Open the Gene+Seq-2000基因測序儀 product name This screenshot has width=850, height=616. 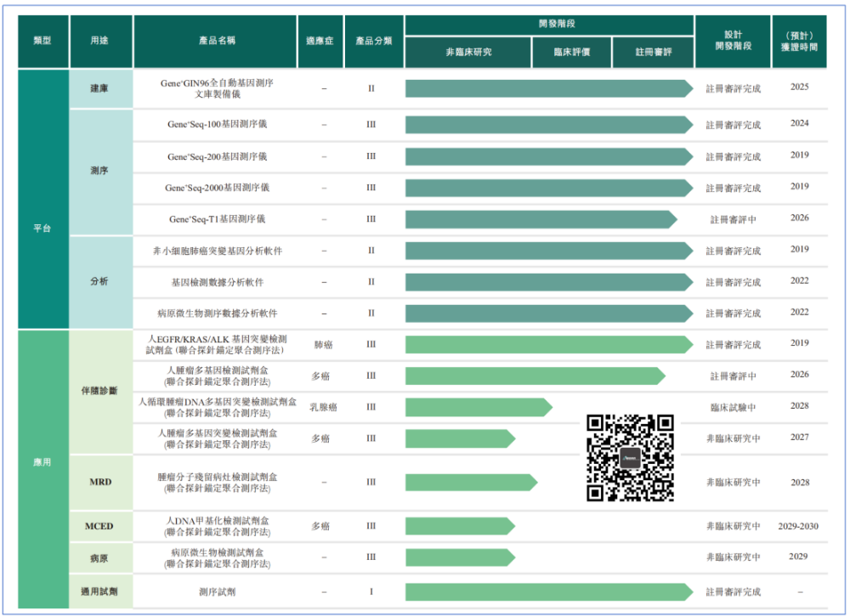tap(217, 188)
